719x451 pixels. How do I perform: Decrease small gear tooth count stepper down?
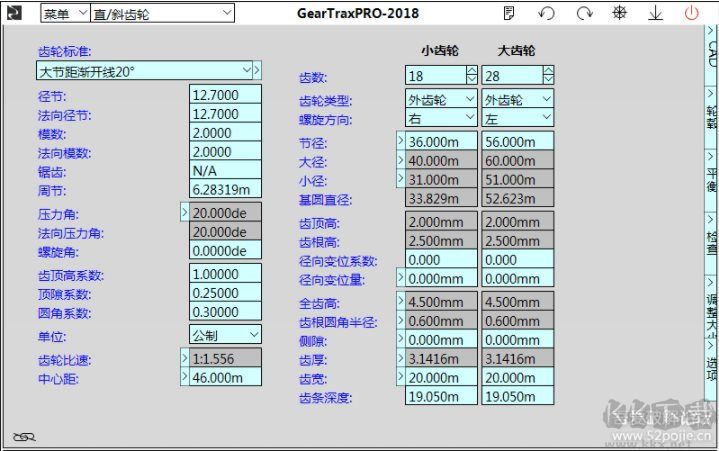471,79
